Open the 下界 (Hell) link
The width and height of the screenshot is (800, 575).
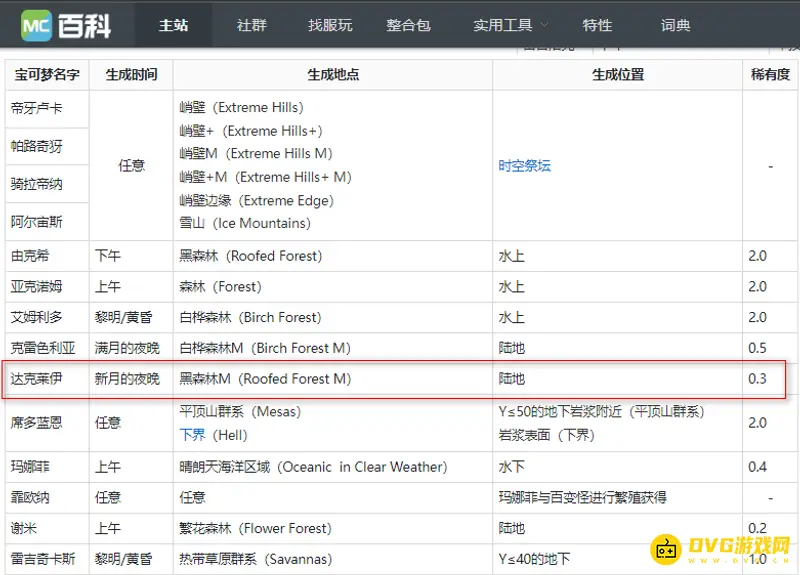[x=193, y=435]
